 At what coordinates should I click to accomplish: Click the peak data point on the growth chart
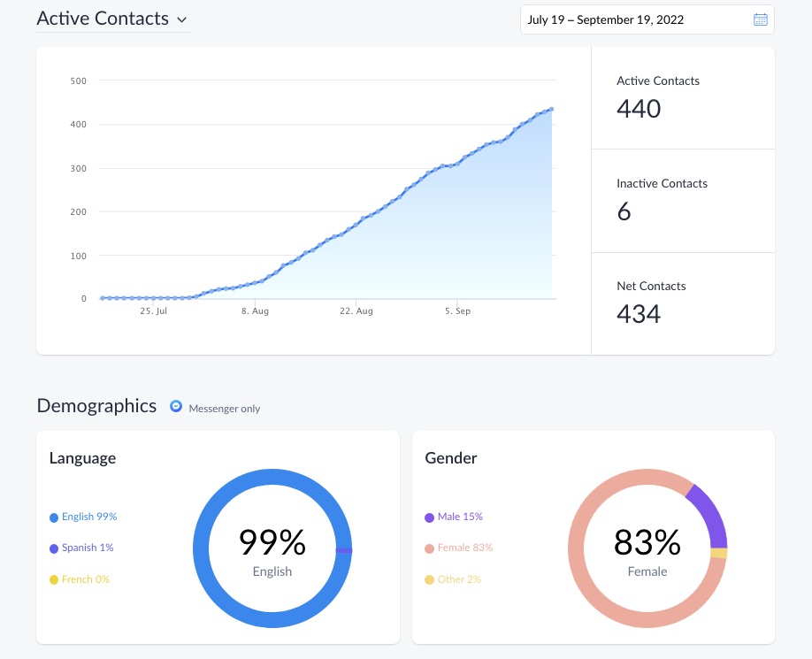[550, 109]
